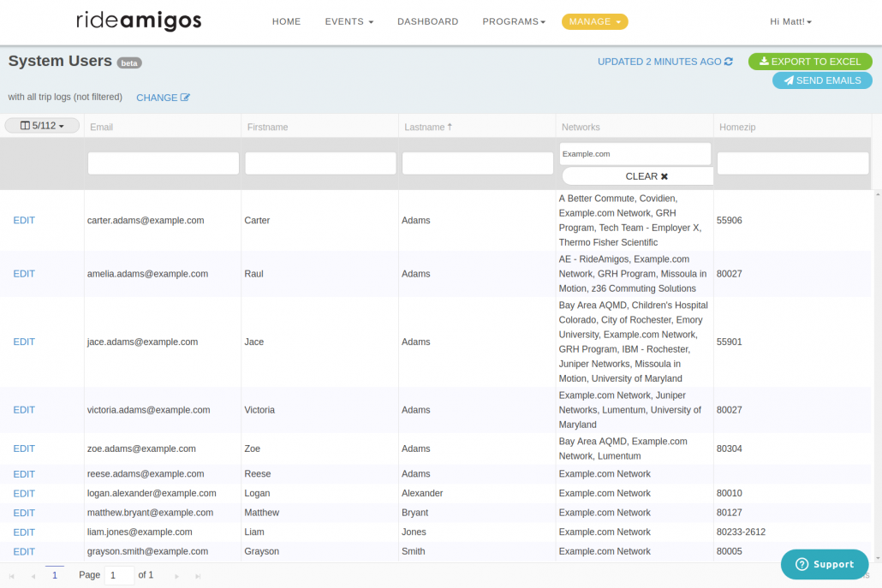
Task: Edit user matthew.bryant@example.com
Action: [24, 513]
